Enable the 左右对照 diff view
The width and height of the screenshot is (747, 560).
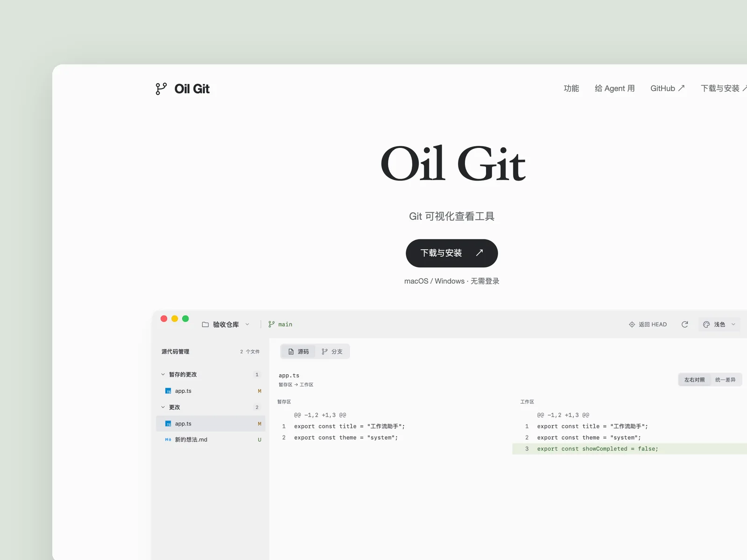(x=694, y=380)
